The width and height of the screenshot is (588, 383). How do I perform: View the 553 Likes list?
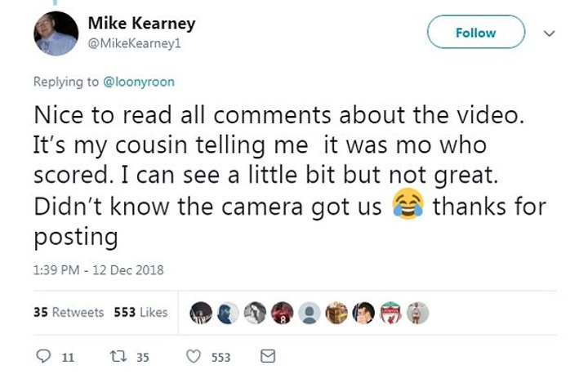[141, 312]
